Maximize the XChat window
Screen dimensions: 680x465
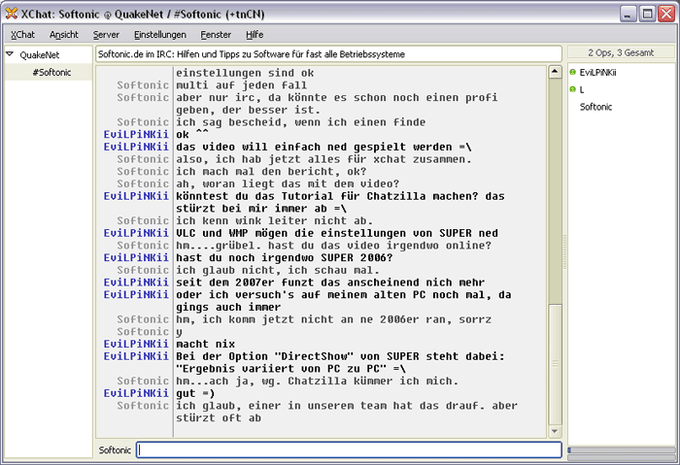point(647,14)
